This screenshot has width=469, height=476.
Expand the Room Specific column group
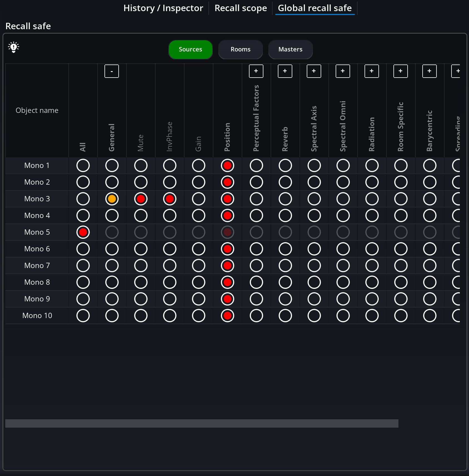401,71
